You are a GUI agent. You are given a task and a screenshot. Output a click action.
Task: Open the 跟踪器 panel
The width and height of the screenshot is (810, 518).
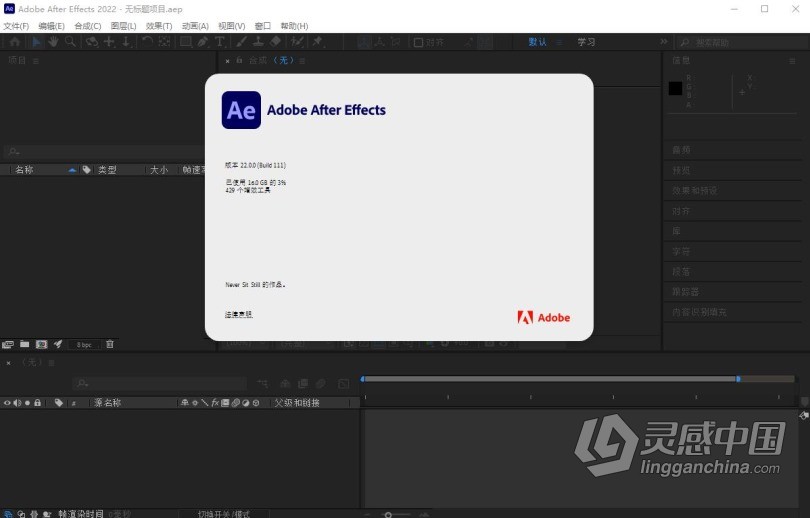686,292
